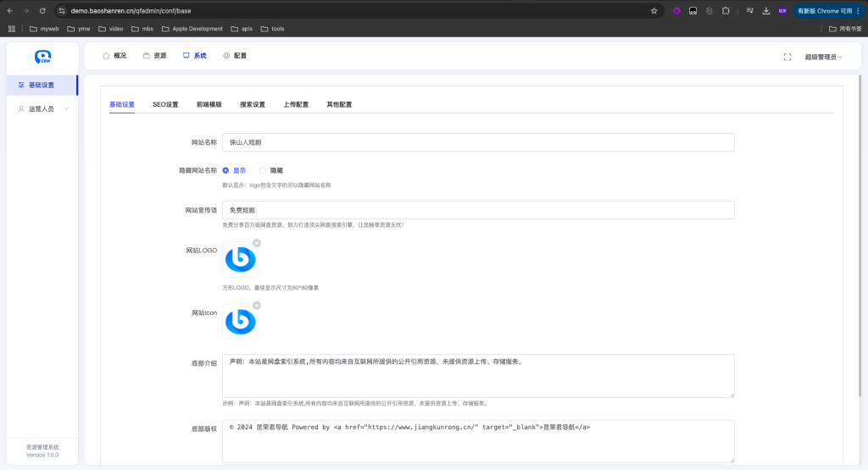This screenshot has width=868, height=470.
Task: Click the browser address bar URL
Action: click(131, 11)
